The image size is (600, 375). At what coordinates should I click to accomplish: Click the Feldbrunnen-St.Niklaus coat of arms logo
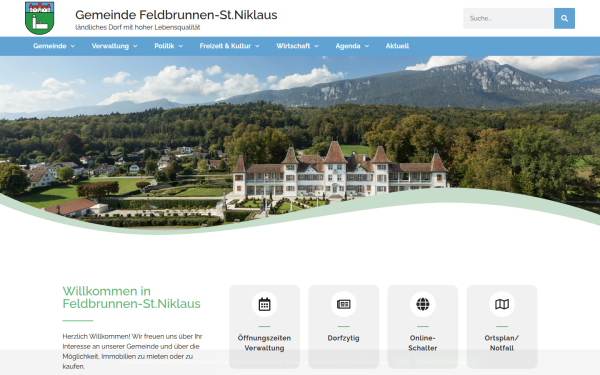point(39,18)
